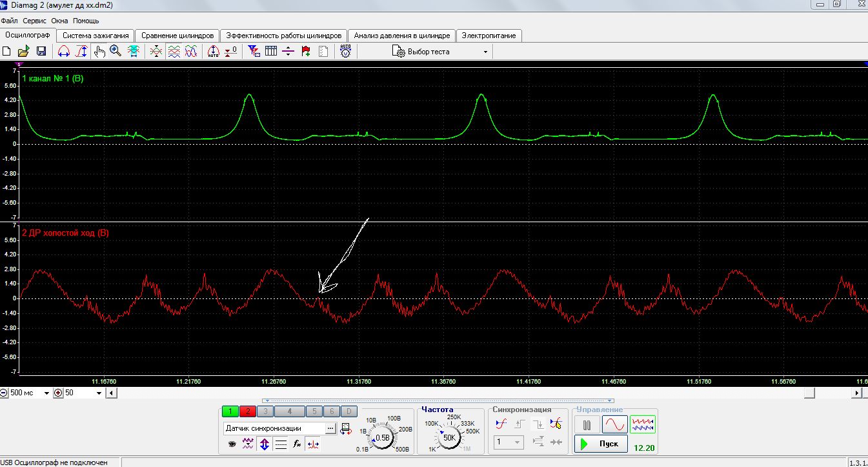Open the Окна menu
The height and width of the screenshot is (467, 868).
tap(60, 21)
